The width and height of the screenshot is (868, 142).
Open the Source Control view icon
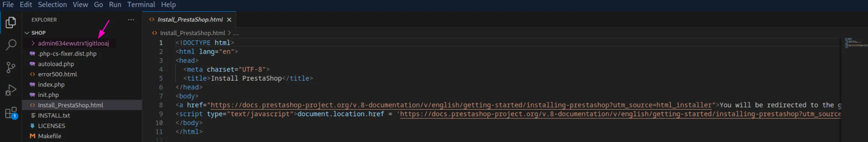pos(11,67)
